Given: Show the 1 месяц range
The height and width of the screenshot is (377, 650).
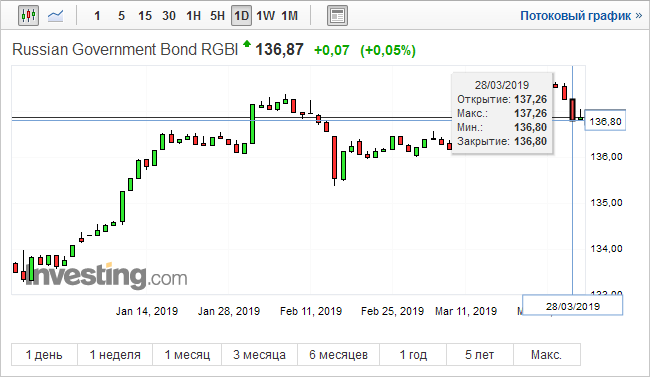Looking at the screenshot, I should 187,355.
